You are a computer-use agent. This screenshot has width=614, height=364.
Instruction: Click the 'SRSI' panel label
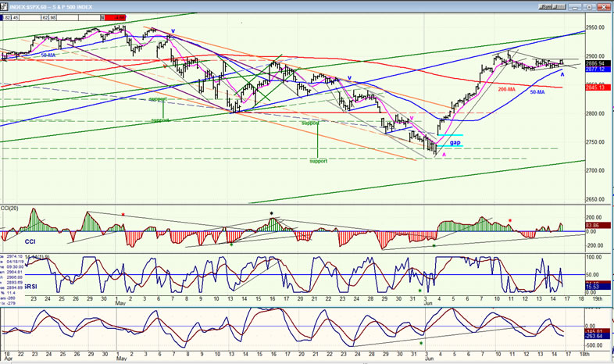click(x=30, y=287)
